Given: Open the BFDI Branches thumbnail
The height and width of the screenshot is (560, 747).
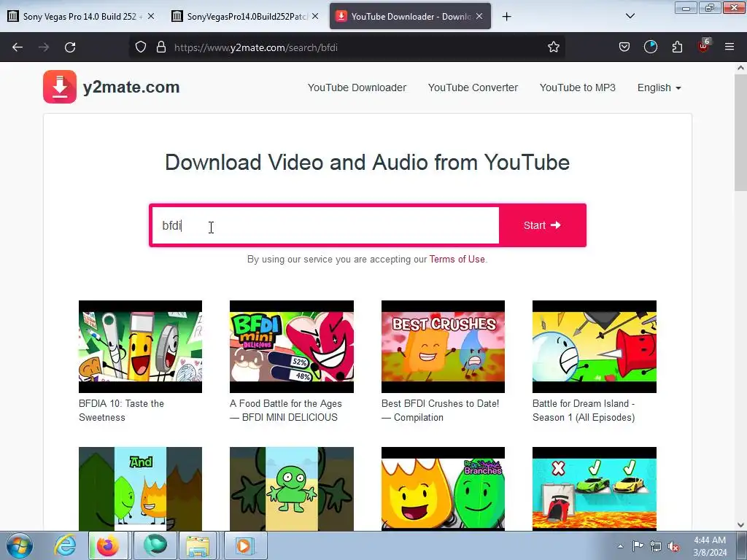Looking at the screenshot, I should [x=443, y=489].
